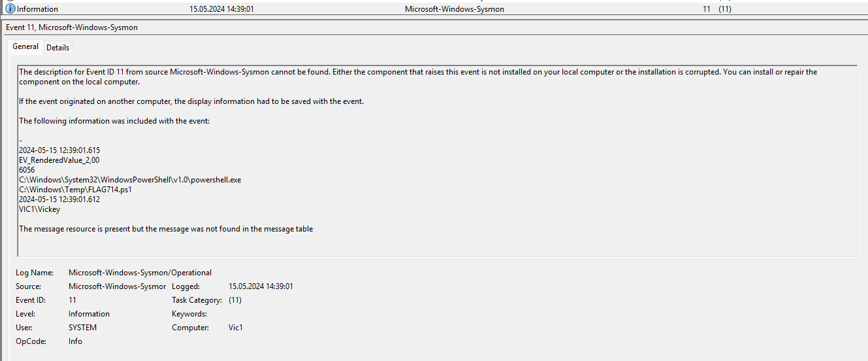Click the FLAG714.ps1 file path line

[75, 190]
